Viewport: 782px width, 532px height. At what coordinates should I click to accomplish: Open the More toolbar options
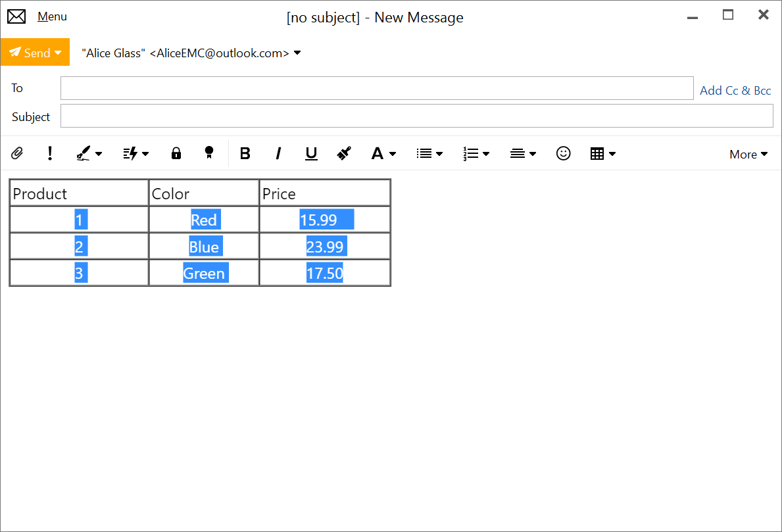click(x=748, y=154)
